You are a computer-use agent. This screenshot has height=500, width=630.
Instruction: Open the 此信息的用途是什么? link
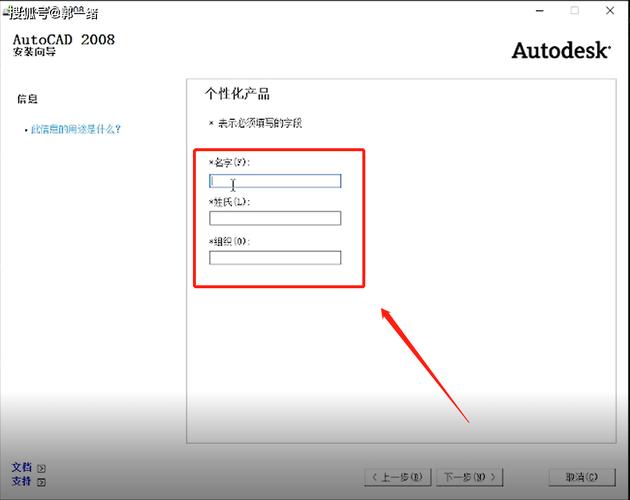(x=76, y=129)
